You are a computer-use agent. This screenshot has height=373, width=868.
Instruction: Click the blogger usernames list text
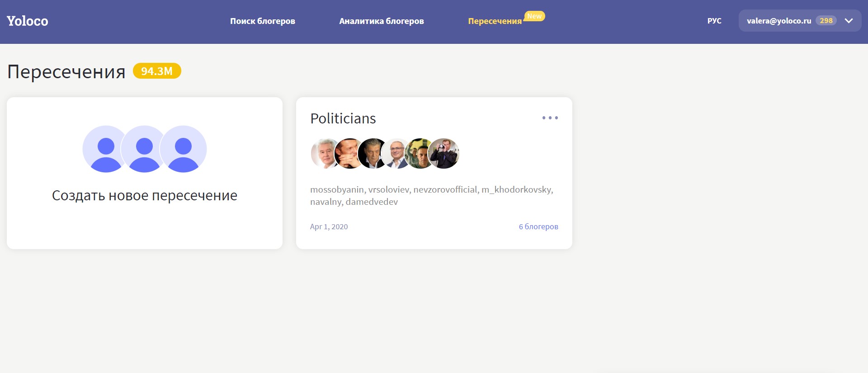(431, 195)
